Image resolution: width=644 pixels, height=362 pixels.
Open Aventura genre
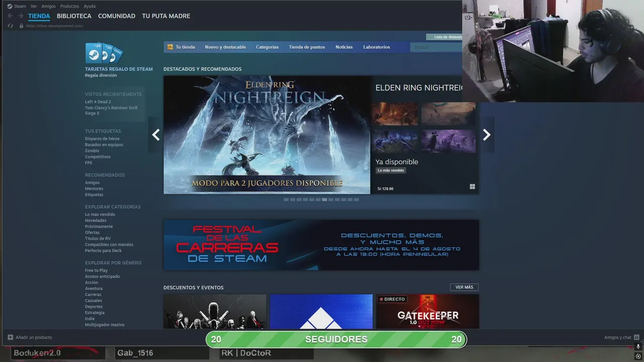(x=94, y=289)
